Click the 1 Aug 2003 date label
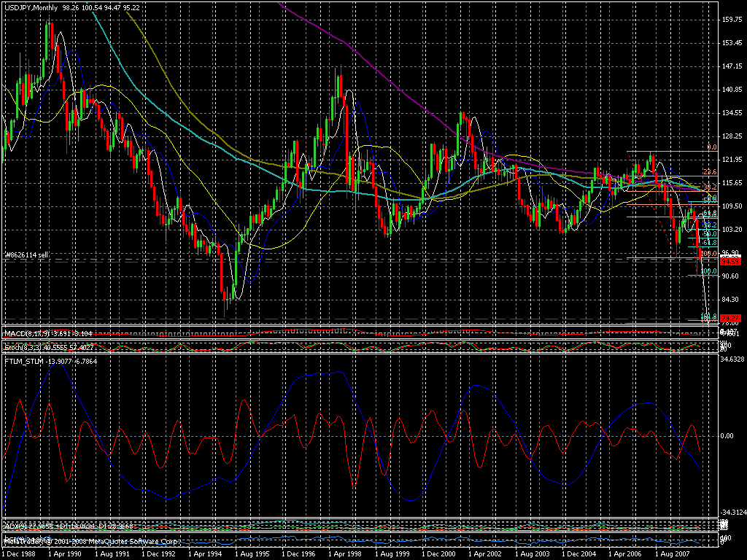Viewport: 747px width, 560px height. click(532, 554)
